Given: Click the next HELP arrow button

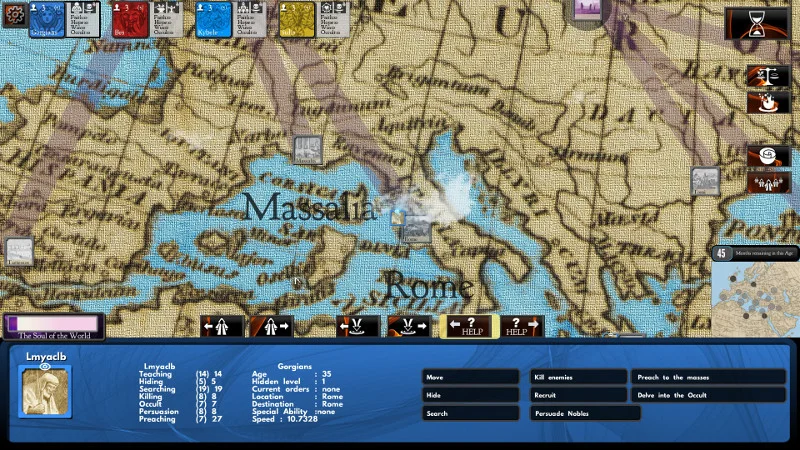Looking at the screenshot, I should pos(522,326).
